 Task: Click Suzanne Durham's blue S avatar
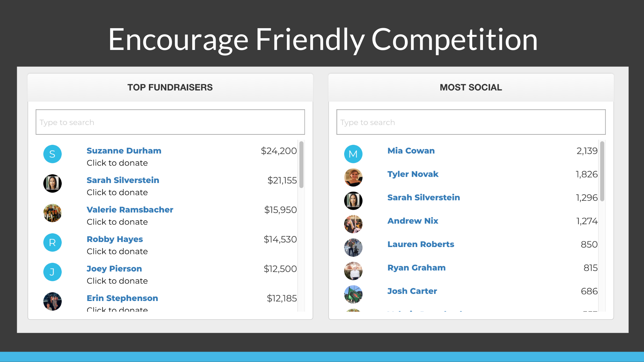click(52, 154)
